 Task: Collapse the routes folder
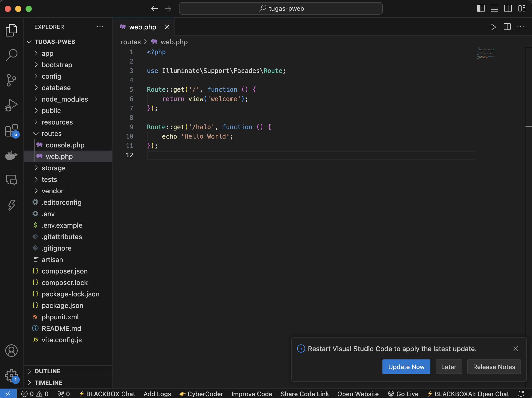point(52,134)
